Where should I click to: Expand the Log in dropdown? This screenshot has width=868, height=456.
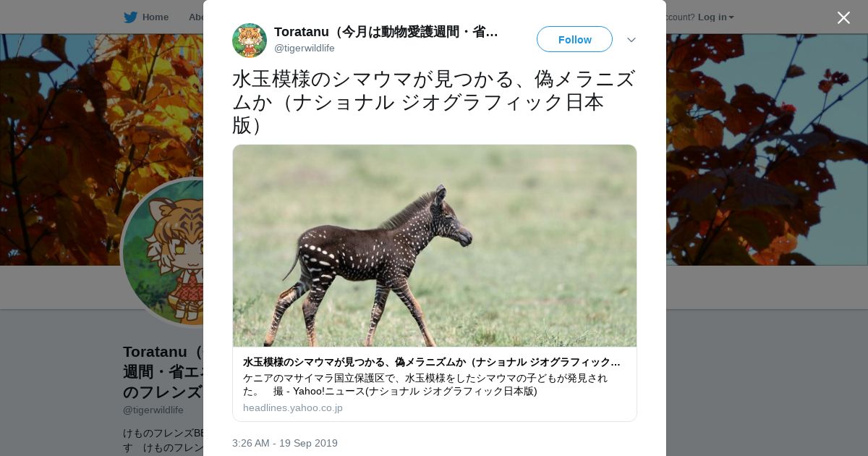point(715,17)
